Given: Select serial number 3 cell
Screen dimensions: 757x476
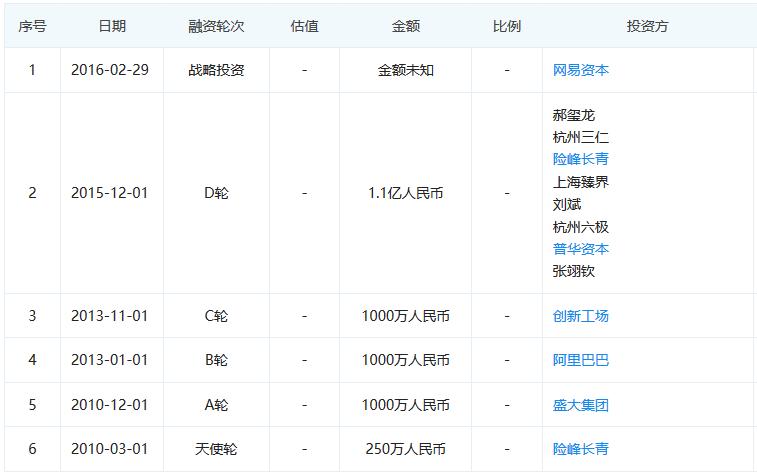Looking at the screenshot, I should pyautogui.click(x=32, y=316).
